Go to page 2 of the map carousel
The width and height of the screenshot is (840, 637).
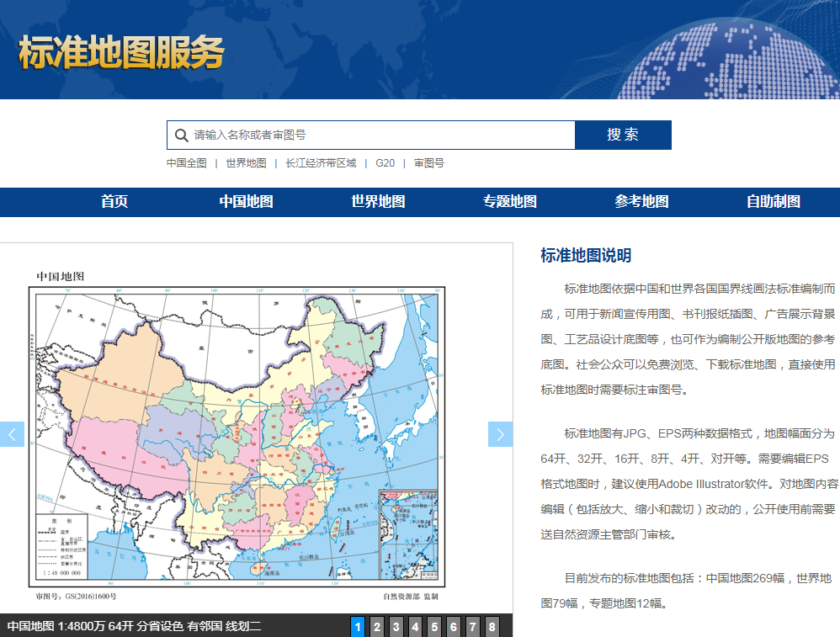pyautogui.click(x=377, y=627)
